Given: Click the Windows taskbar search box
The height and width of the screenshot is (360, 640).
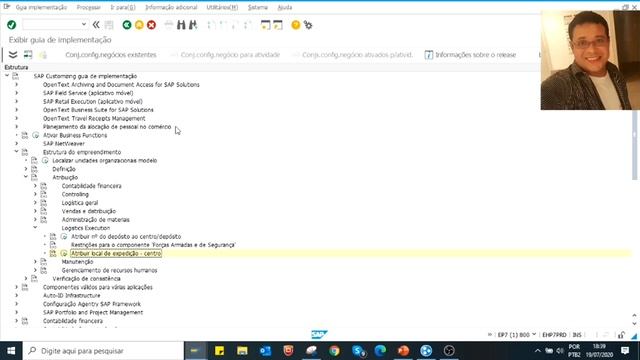Looking at the screenshot, I should (x=103, y=351).
